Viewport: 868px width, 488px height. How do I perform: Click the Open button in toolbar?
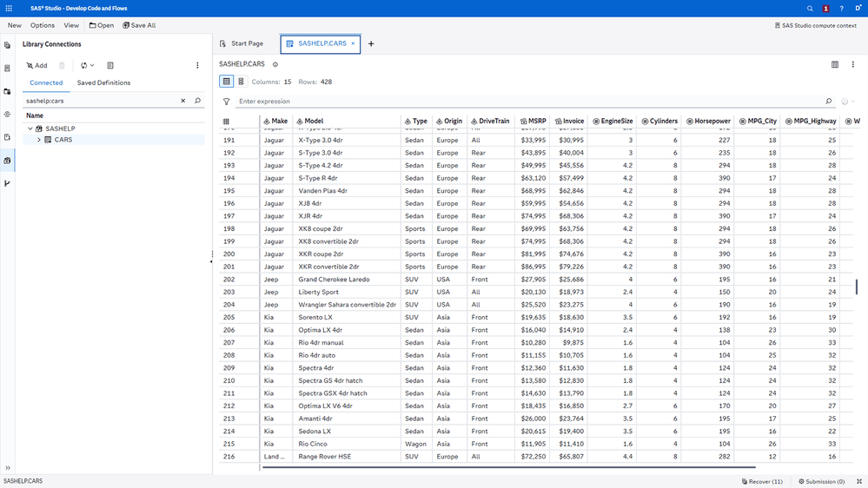coord(102,25)
